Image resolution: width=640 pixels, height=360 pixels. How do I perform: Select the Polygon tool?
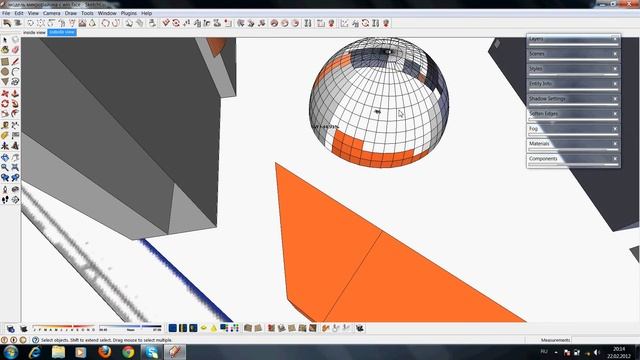pos(5,82)
